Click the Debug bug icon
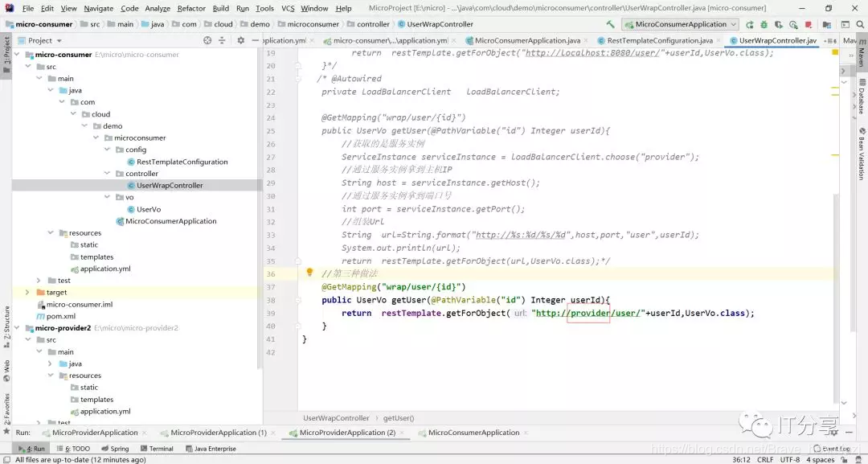Screen dimensions: 868x464 point(764,24)
